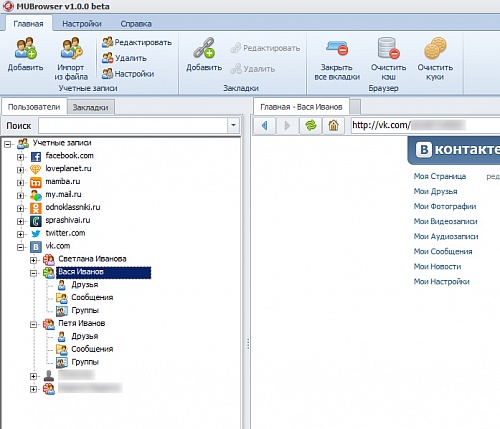Viewport: 500px width, 429px height.
Task: Click Сообщения icon under Петя Иванов
Action: (62, 350)
